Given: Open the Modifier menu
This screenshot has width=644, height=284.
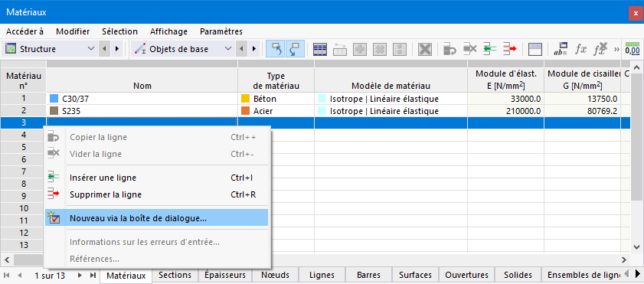Looking at the screenshot, I should pyautogui.click(x=73, y=31).
